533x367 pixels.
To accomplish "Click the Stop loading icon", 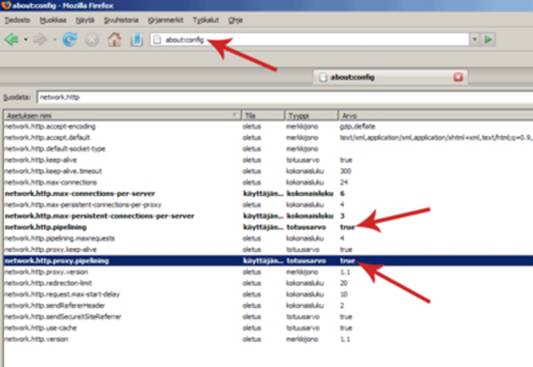I will coord(92,40).
